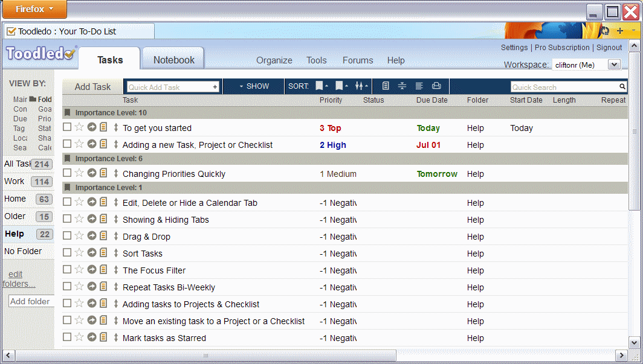Check off 'Changing Priorities Quickly' task
This screenshot has width=643, height=364.
coord(67,173)
